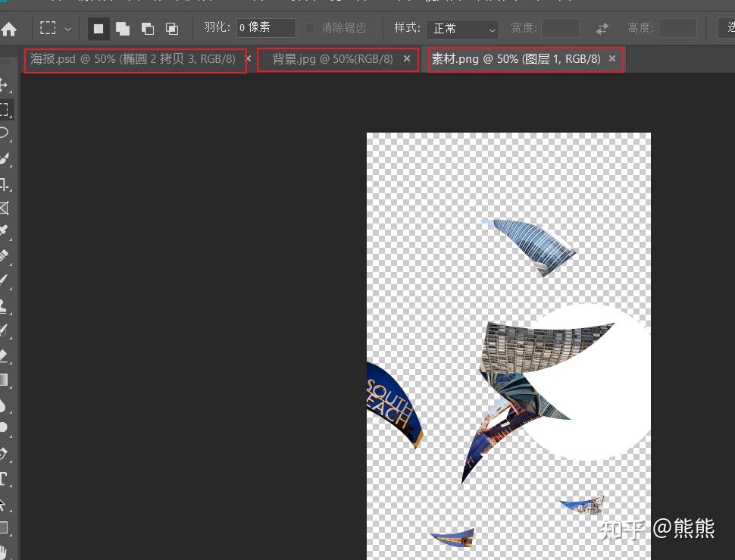Switch to the 海报.psd document tab
The image size is (735, 560).
tap(133, 59)
